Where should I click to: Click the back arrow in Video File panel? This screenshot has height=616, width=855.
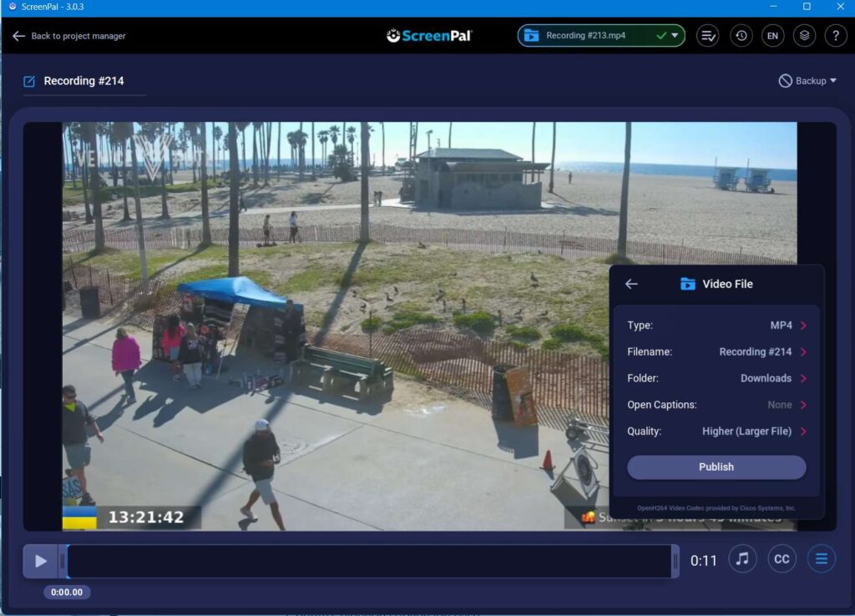[631, 284]
